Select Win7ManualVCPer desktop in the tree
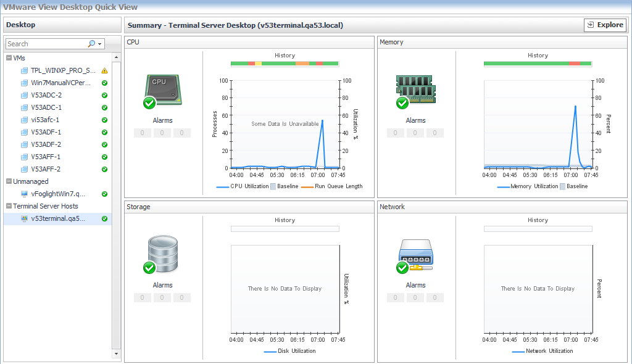Viewport: 632px width, 364px height. [60, 83]
